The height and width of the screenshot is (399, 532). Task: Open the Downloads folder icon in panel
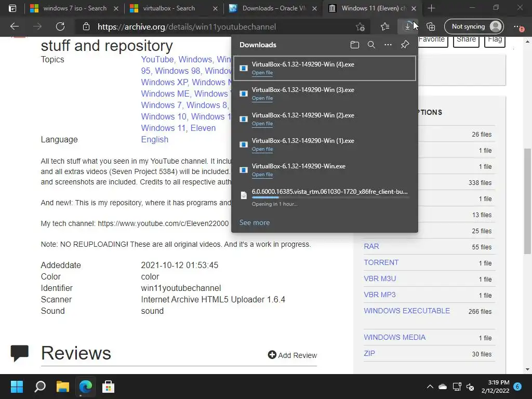point(354,45)
